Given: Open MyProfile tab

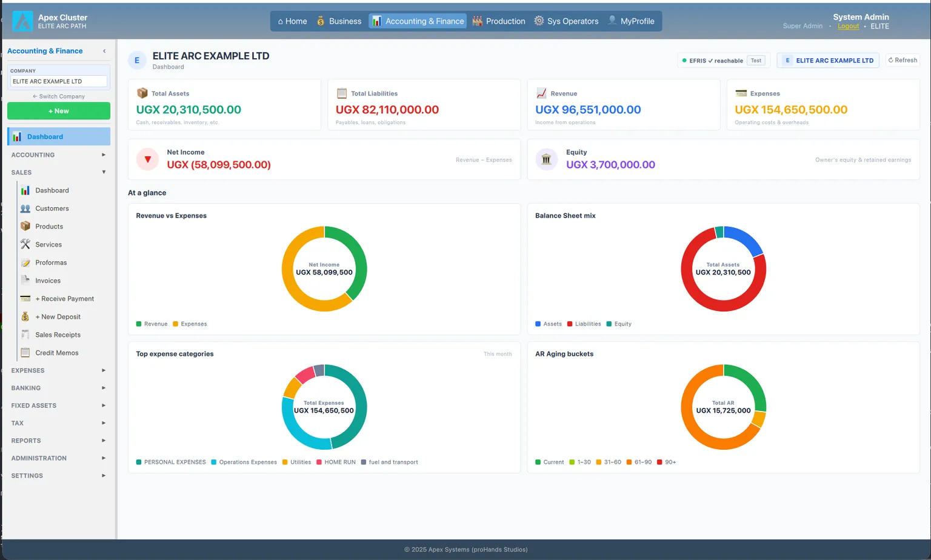Looking at the screenshot, I should click(x=631, y=21).
